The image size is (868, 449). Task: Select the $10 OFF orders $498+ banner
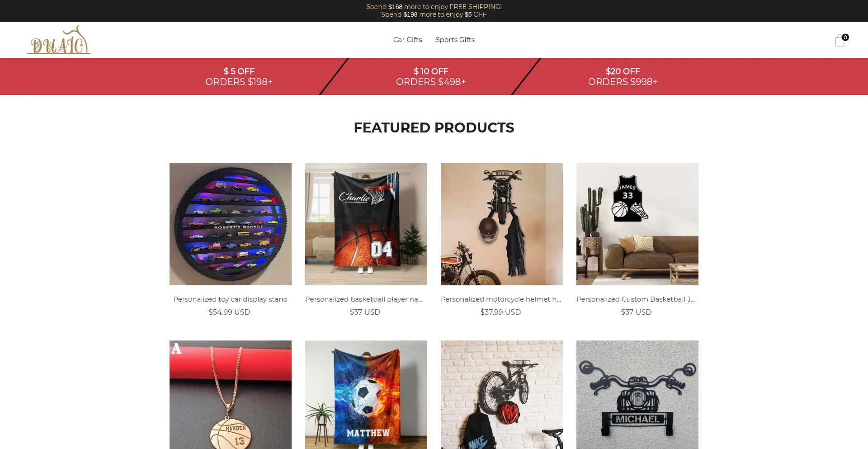coord(431,76)
